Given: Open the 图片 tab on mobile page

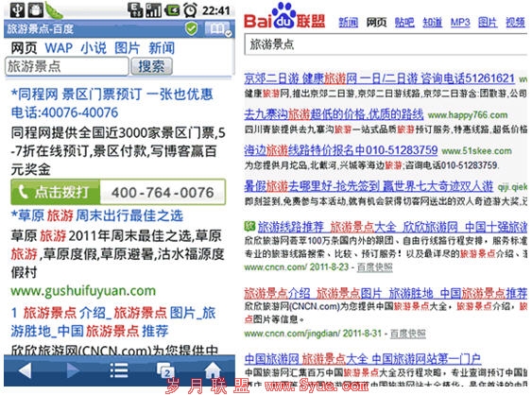Looking at the screenshot, I should point(128,48).
